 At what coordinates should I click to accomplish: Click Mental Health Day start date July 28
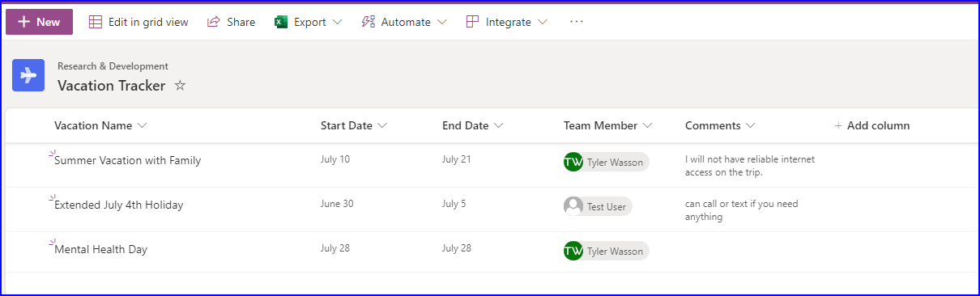(335, 248)
